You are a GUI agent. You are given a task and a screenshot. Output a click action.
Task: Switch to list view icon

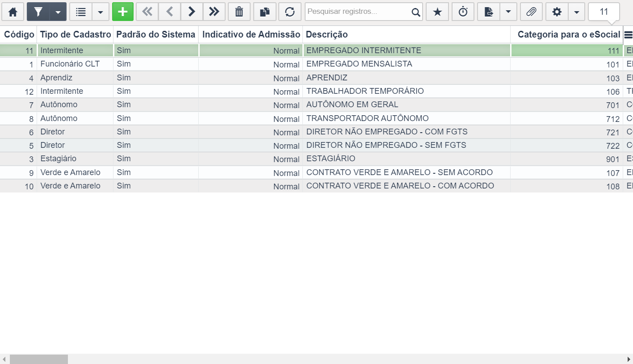click(x=81, y=12)
